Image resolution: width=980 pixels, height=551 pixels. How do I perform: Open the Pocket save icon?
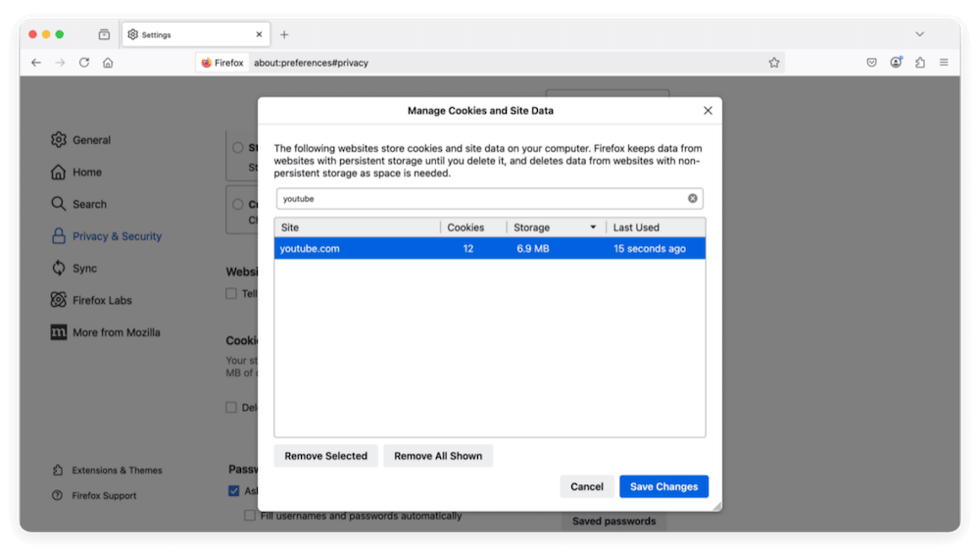(871, 63)
